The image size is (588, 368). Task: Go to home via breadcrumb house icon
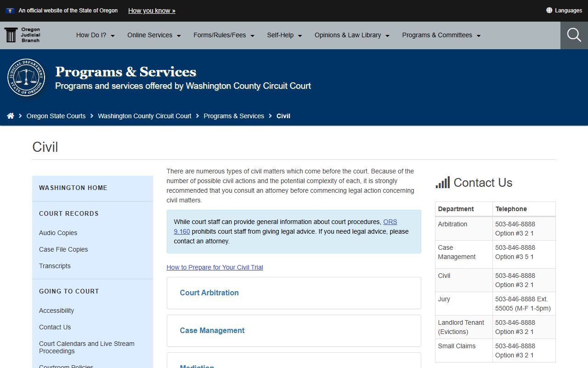click(11, 116)
